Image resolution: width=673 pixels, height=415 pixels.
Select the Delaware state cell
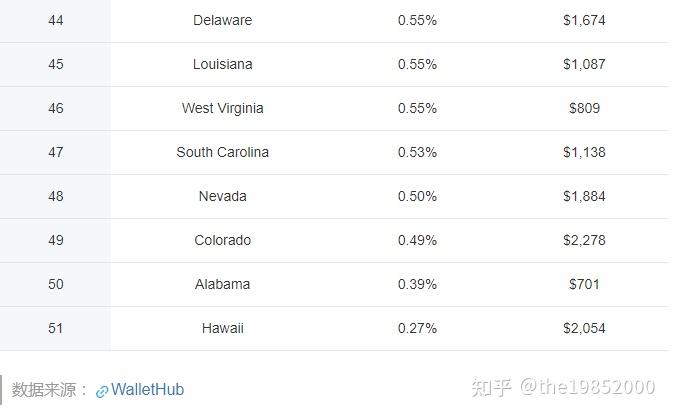(222, 20)
